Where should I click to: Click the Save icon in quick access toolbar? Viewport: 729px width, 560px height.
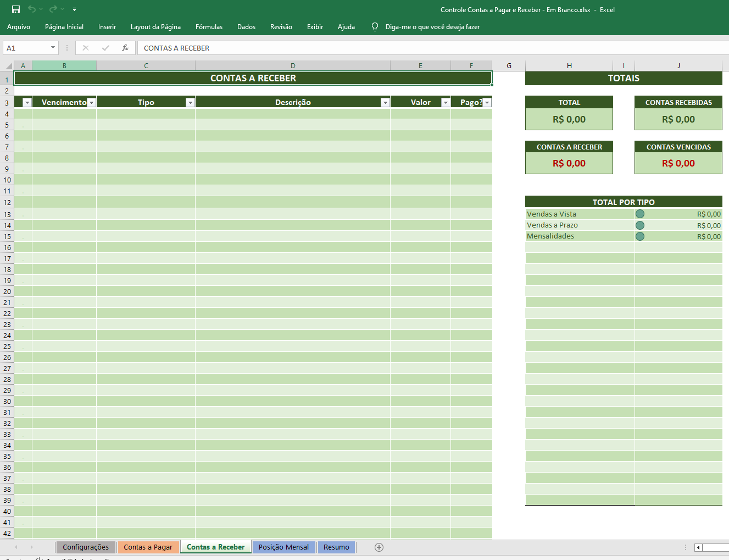coord(16,9)
